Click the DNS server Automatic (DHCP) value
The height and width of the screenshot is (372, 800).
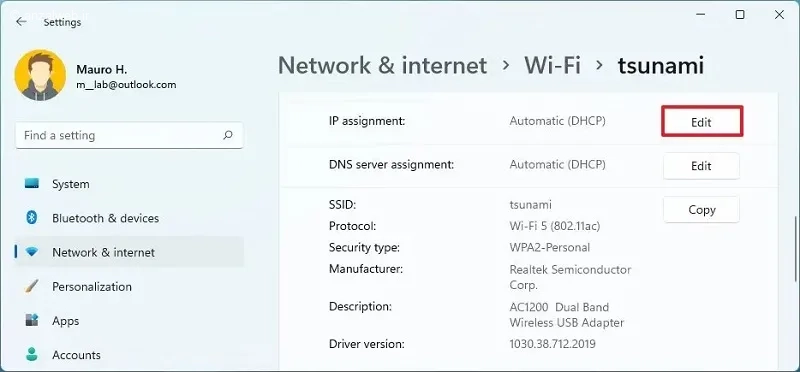[558, 165]
